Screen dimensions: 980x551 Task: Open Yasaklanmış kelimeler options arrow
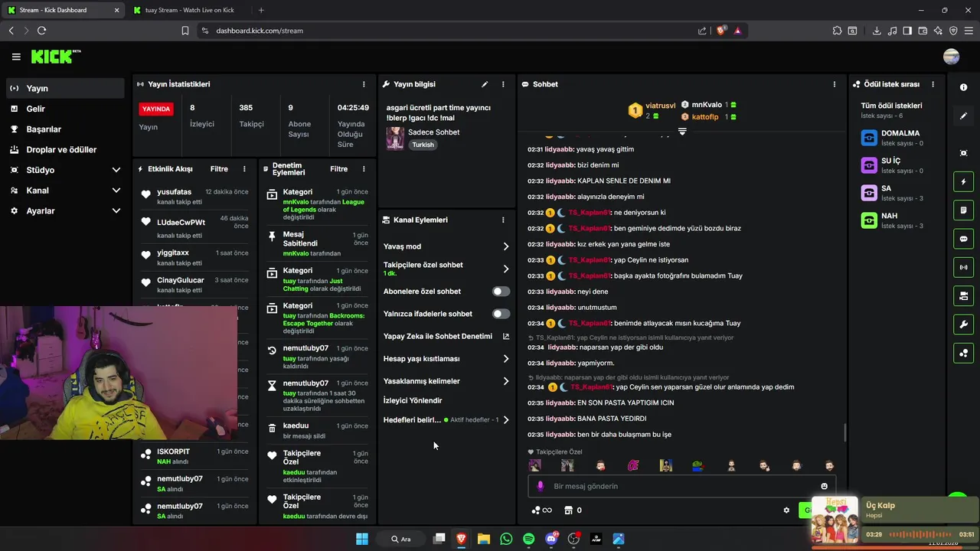[x=505, y=381]
